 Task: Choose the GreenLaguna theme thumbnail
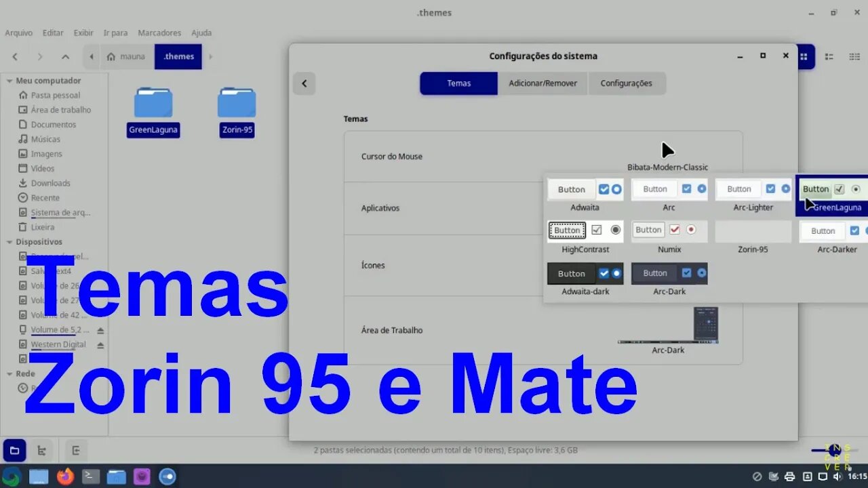(x=833, y=195)
